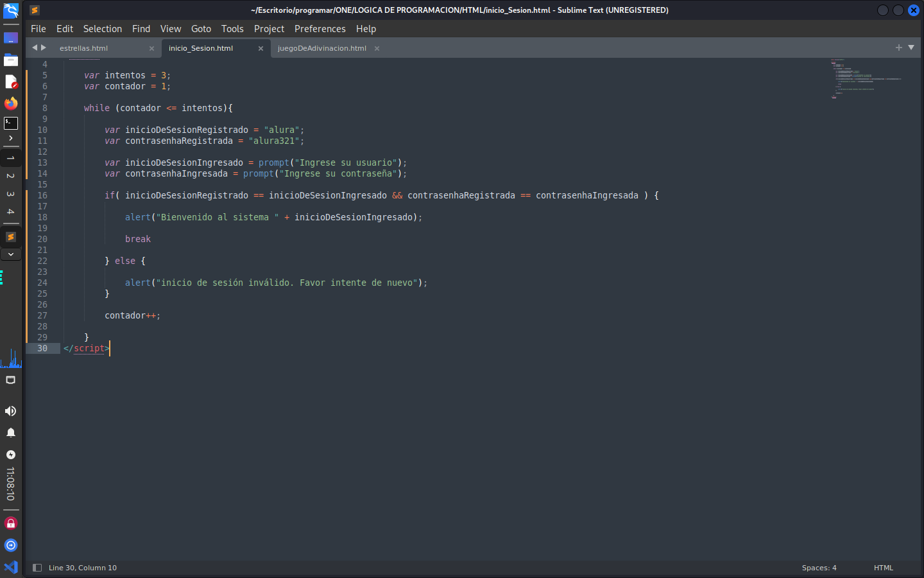
Task: Open the File menu
Action: tap(38, 29)
